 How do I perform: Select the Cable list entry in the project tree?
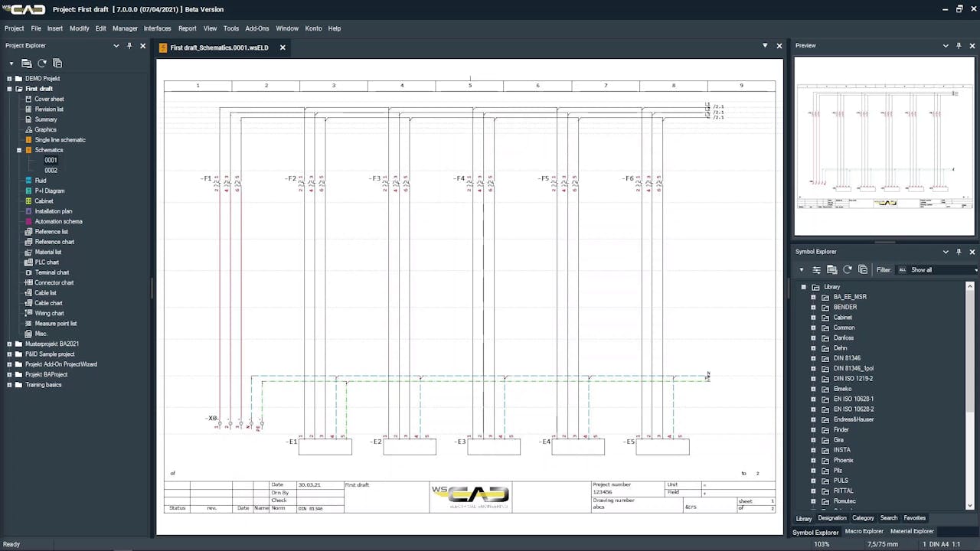point(45,292)
